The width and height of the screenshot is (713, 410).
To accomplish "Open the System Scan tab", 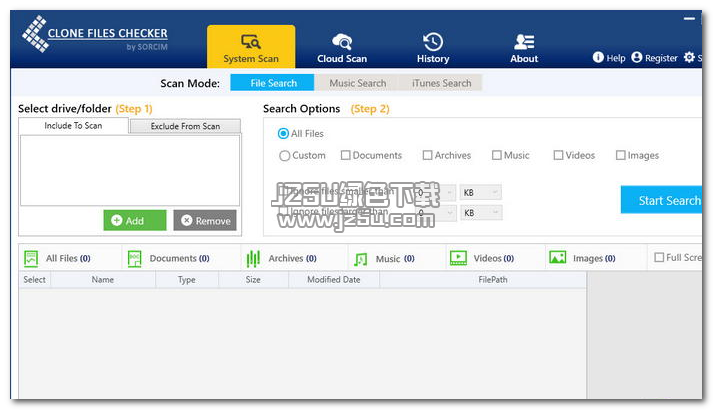I will click(251, 47).
